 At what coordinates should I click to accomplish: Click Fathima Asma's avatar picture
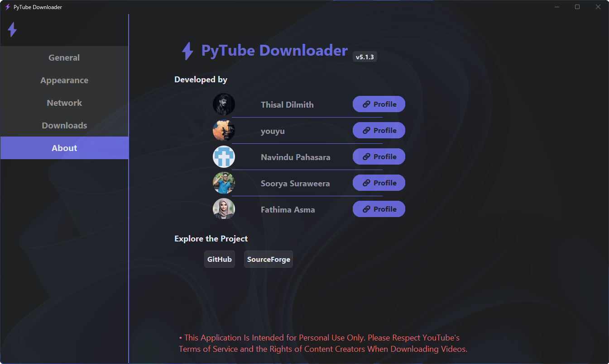click(224, 209)
